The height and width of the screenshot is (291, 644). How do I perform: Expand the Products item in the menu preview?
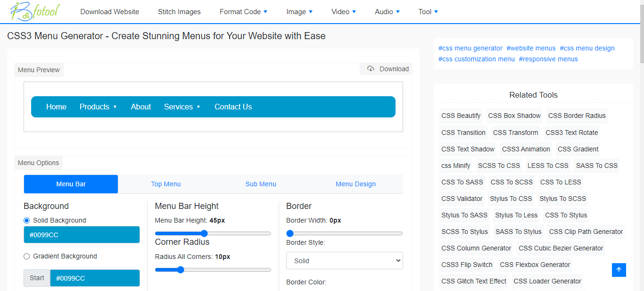pyautogui.click(x=98, y=107)
